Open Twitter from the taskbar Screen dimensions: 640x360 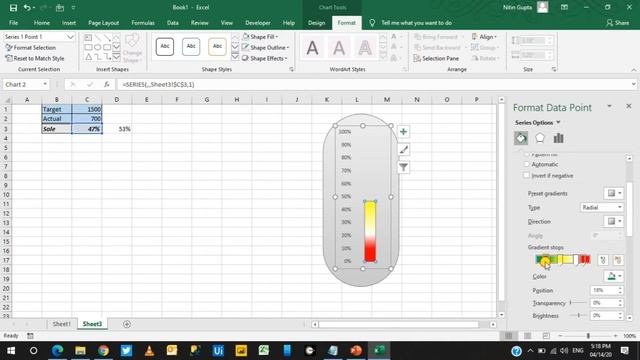126,351
